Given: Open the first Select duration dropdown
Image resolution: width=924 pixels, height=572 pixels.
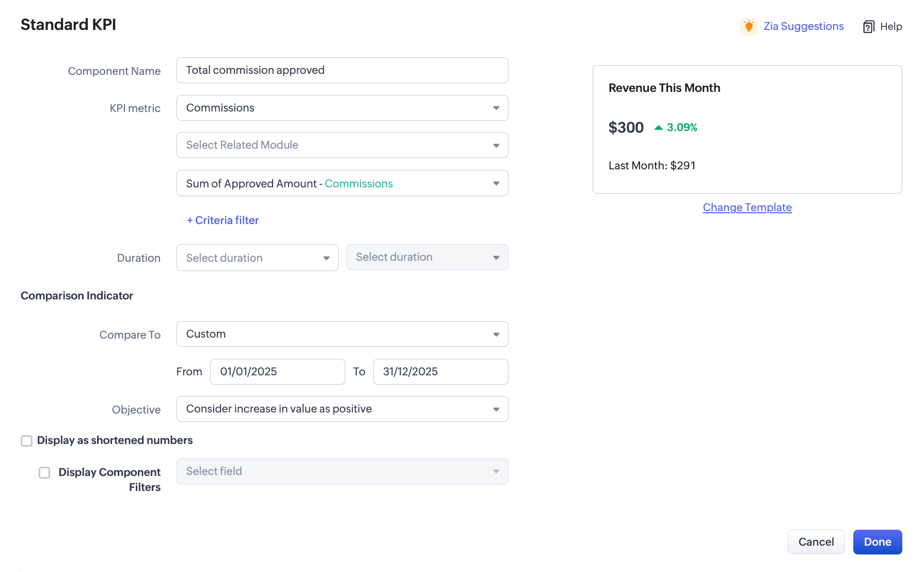Looking at the screenshot, I should (258, 258).
